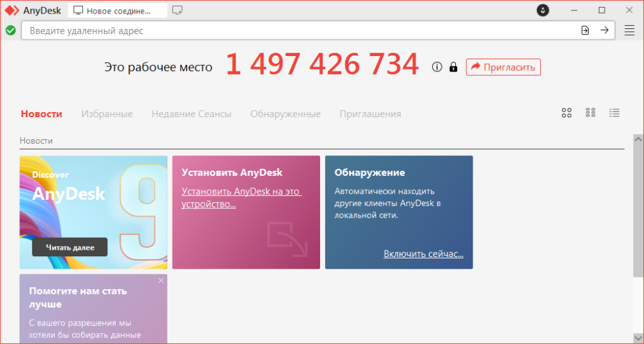This screenshot has width=644, height=344.
Task: Select the 'Новое соедине...' session tab
Action: pos(117,11)
